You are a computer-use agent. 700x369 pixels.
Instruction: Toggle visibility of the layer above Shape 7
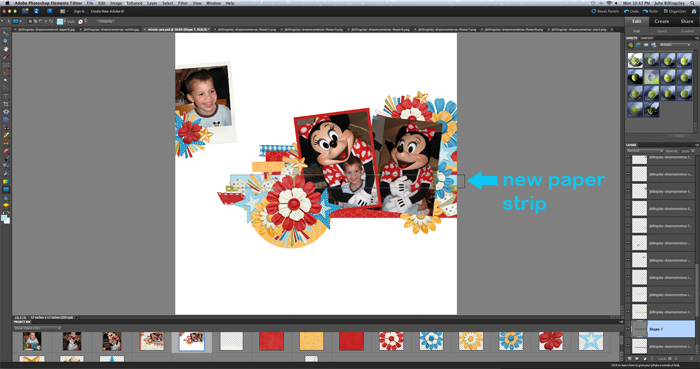628,312
